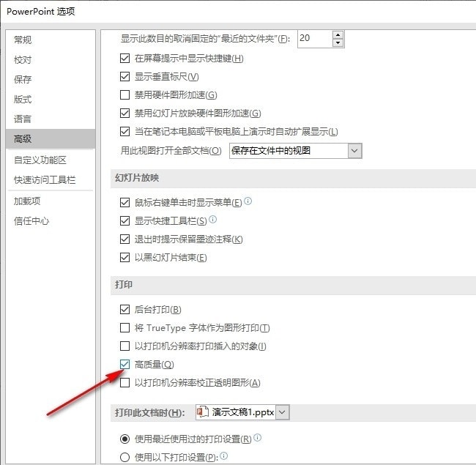The width and height of the screenshot is (476, 465).
Task: Enable 禁用硬件图形加速 checkbox
Action: coord(124,95)
